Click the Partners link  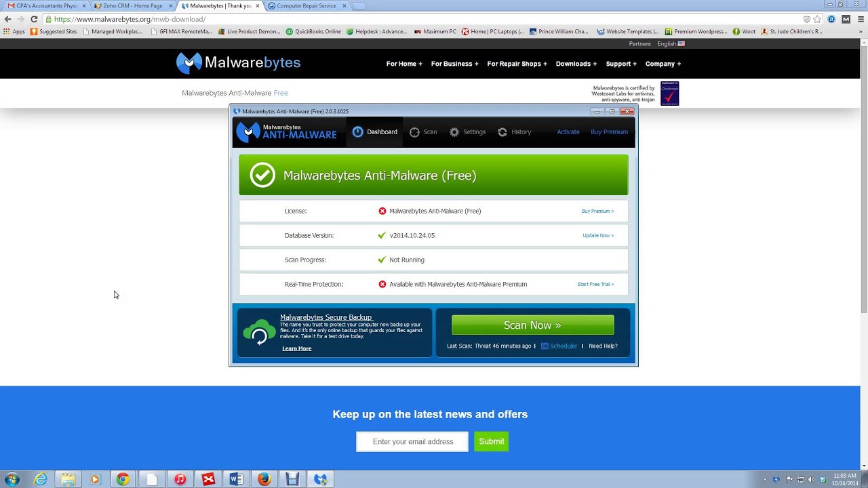point(639,43)
